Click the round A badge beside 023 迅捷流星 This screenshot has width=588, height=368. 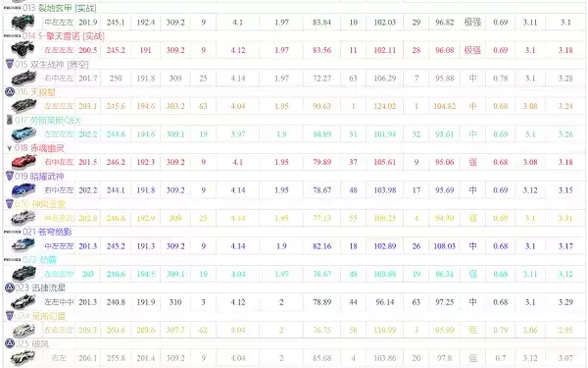[x=10, y=288]
